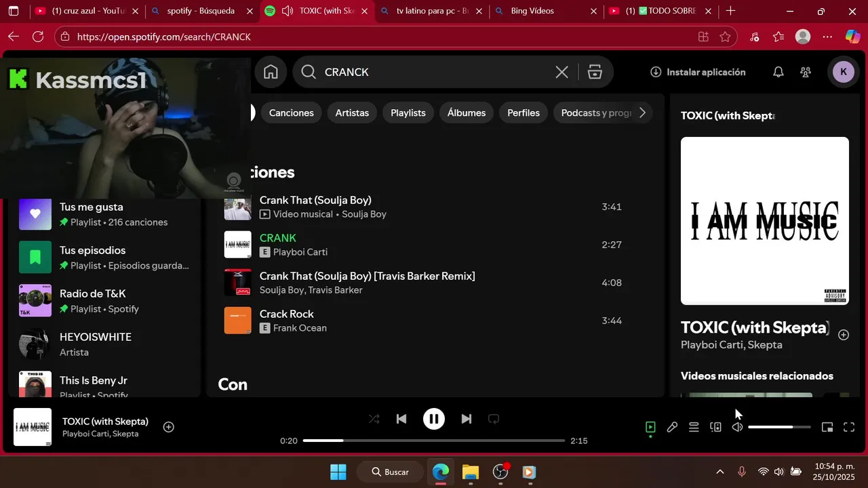Viewport: 868px width, 488px height.
Task: Toggle shuffle playback
Action: point(374,419)
